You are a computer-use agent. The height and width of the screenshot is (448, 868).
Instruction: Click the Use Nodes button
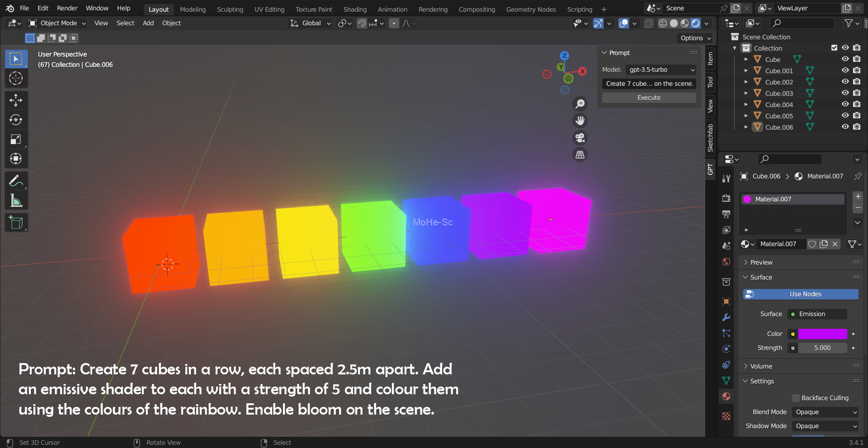click(801, 294)
